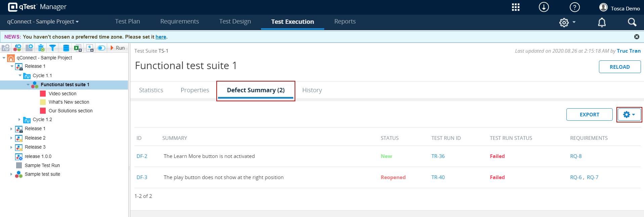Viewport: 644px width, 217px height.
Task: Open the search magnifier icon
Action: (632, 22)
